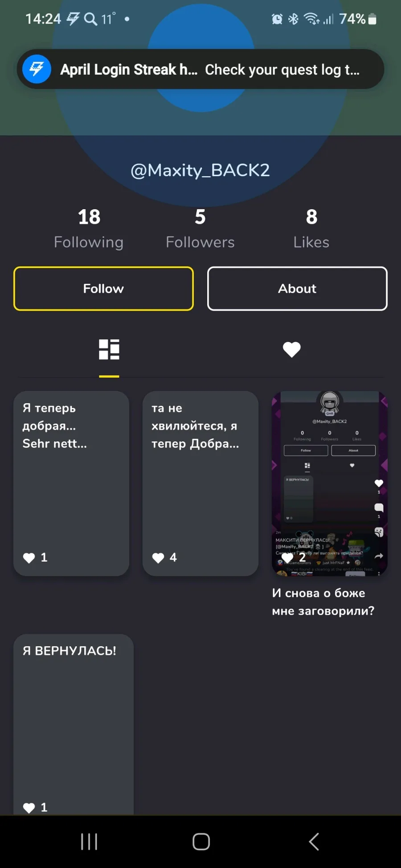This screenshot has height=868, width=401.
Task: Open the "Я теперь добрая" post card
Action: (71, 483)
